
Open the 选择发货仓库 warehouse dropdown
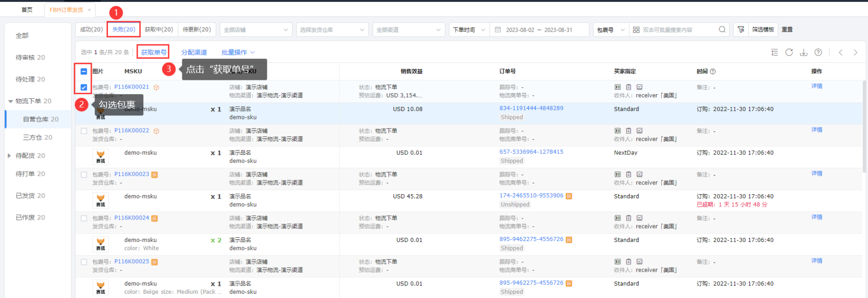coord(332,29)
